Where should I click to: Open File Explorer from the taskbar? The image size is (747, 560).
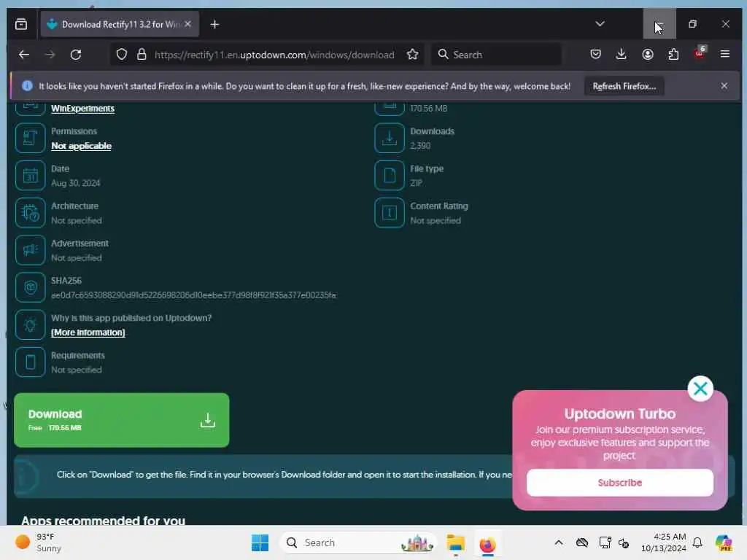tap(455, 542)
